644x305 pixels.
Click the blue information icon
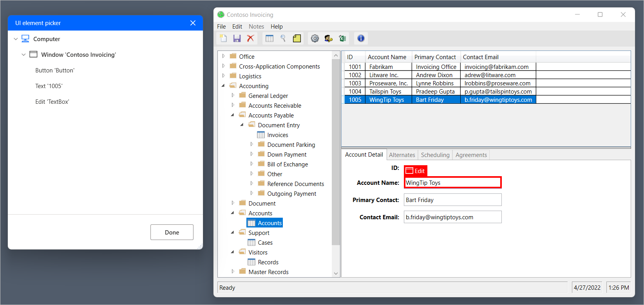click(x=361, y=38)
